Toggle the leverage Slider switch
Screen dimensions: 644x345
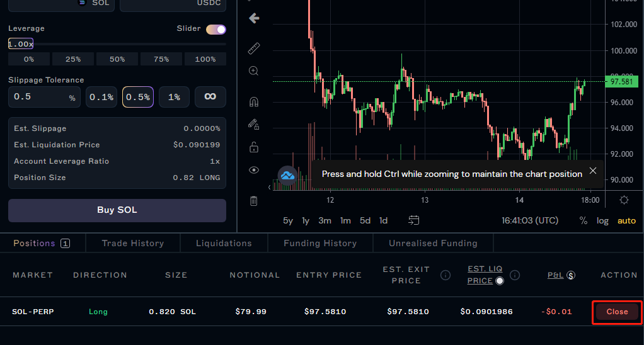point(216,30)
